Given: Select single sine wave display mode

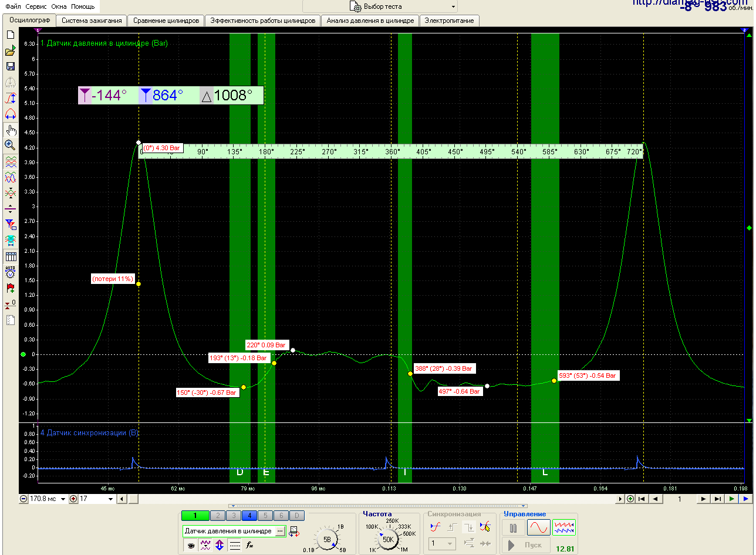Looking at the screenshot, I should click(x=539, y=528).
